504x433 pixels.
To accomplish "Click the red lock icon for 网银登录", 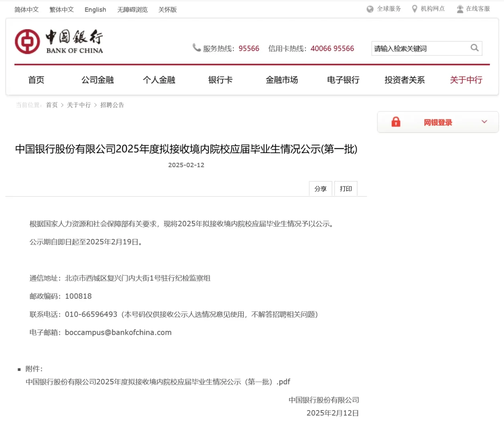I will (396, 122).
